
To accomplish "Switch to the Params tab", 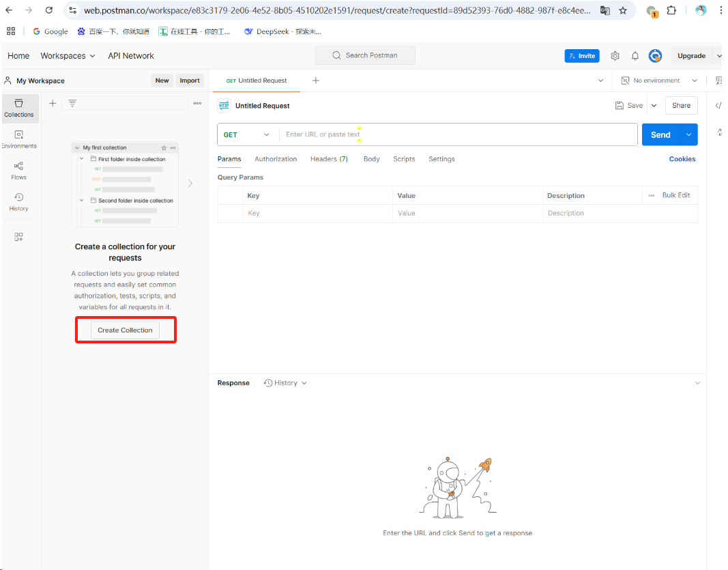I will [229, 159].
